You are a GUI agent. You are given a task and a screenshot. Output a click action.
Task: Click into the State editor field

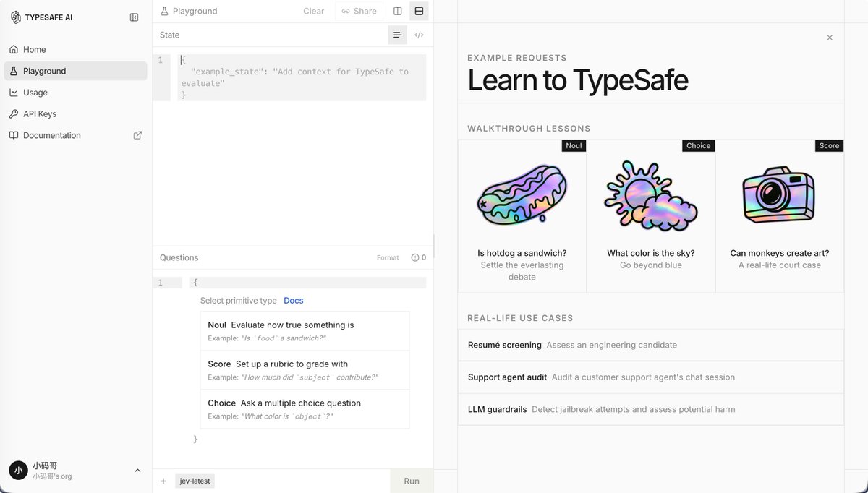[x=302, y=77]
